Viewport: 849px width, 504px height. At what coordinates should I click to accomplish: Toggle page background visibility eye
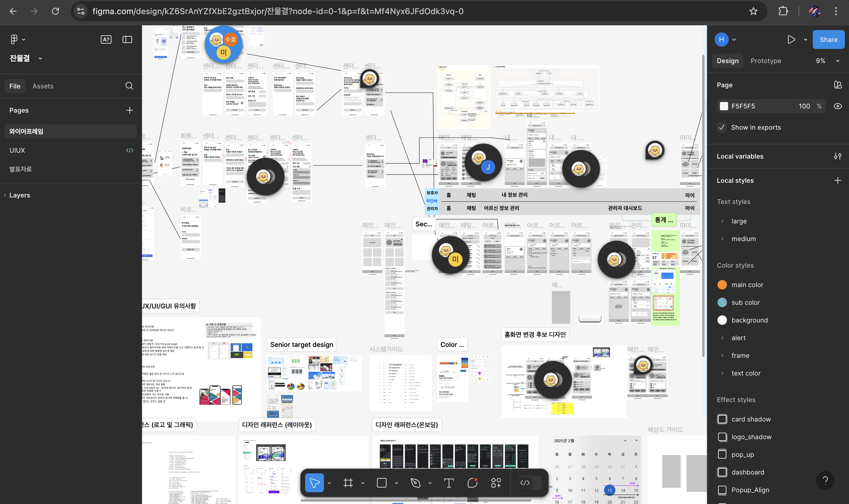tap(838, 106)
